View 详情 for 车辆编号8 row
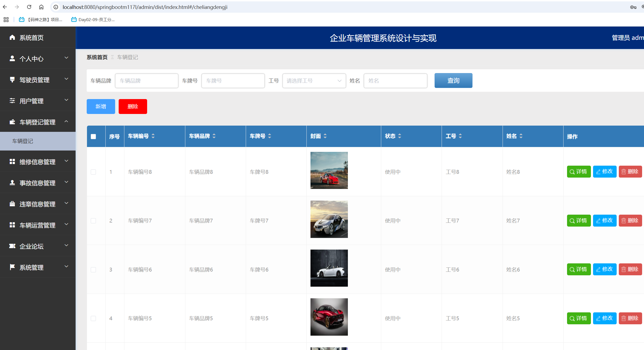644x350 pixels. click(x=579, y=172)
